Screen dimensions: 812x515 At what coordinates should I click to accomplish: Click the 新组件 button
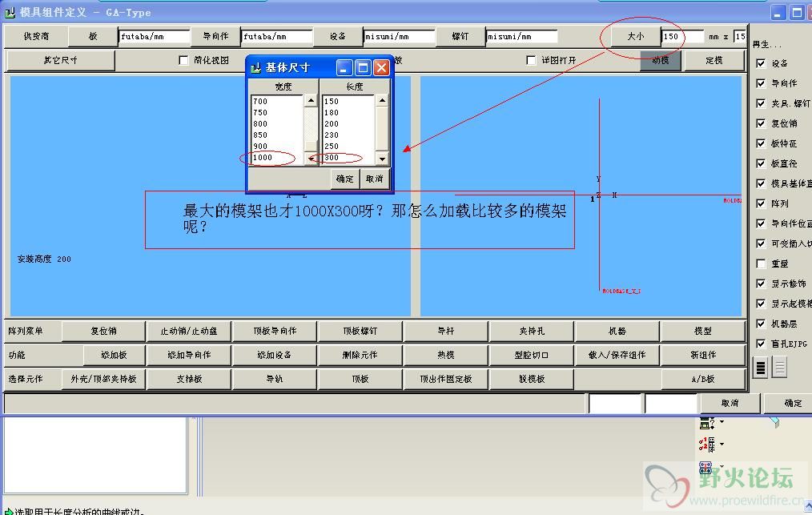703,355
